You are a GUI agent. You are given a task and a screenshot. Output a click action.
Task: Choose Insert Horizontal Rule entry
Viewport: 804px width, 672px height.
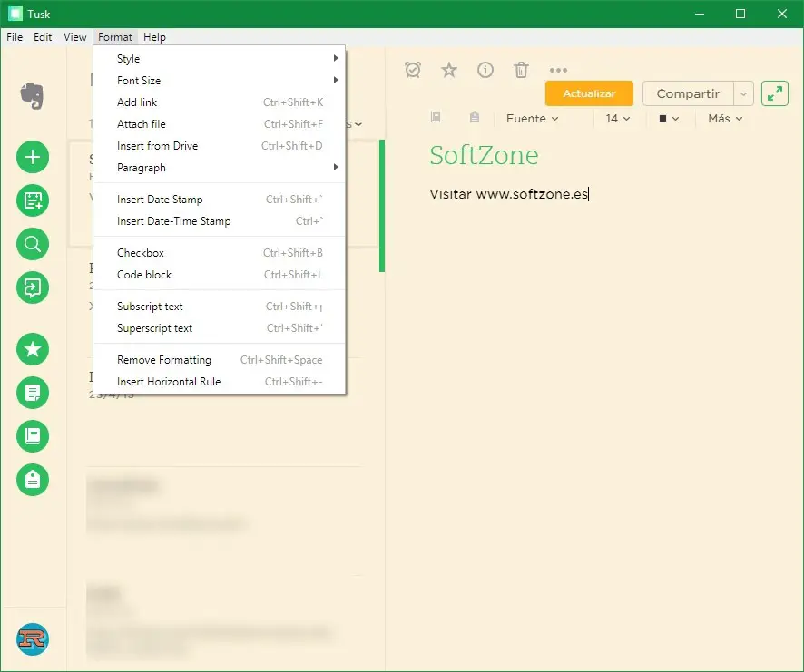click(220, 382)
